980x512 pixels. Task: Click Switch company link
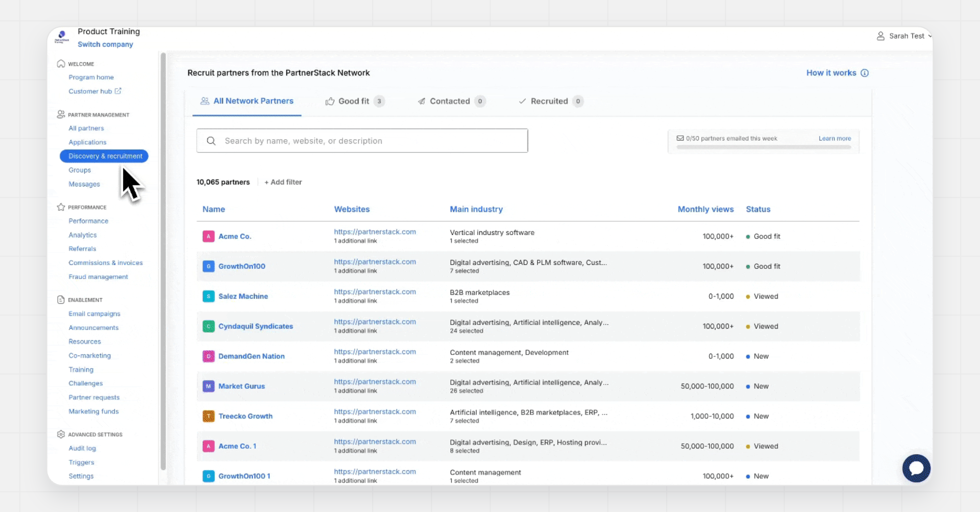point(105,44)
